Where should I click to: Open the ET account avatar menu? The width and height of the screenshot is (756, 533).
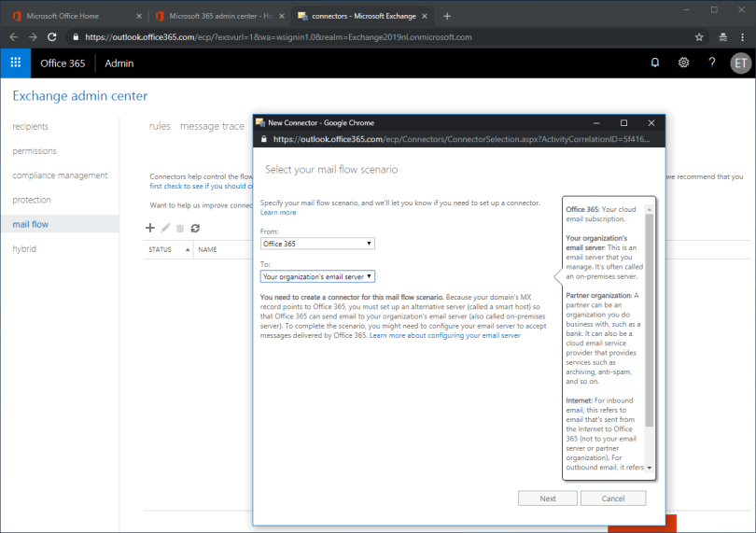pyautogui.click(x=739, y=63)
